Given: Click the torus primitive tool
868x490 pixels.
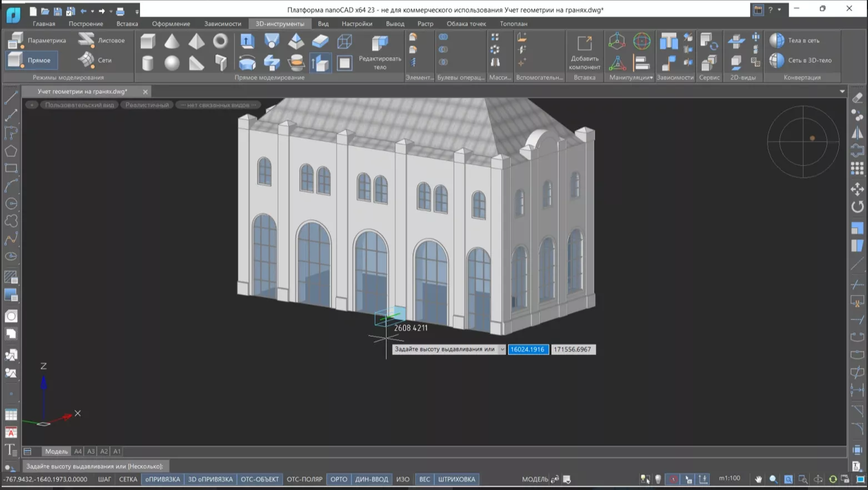Looking at the screenshot, I should point(220,41).
